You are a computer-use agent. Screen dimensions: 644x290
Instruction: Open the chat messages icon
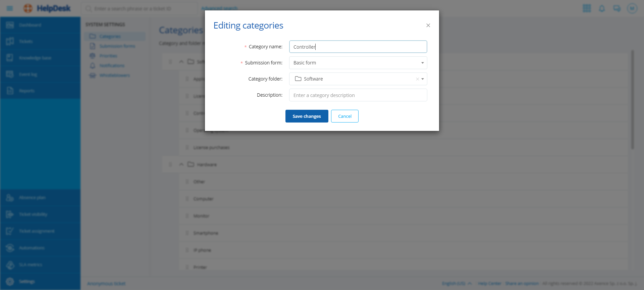point(616,8)
